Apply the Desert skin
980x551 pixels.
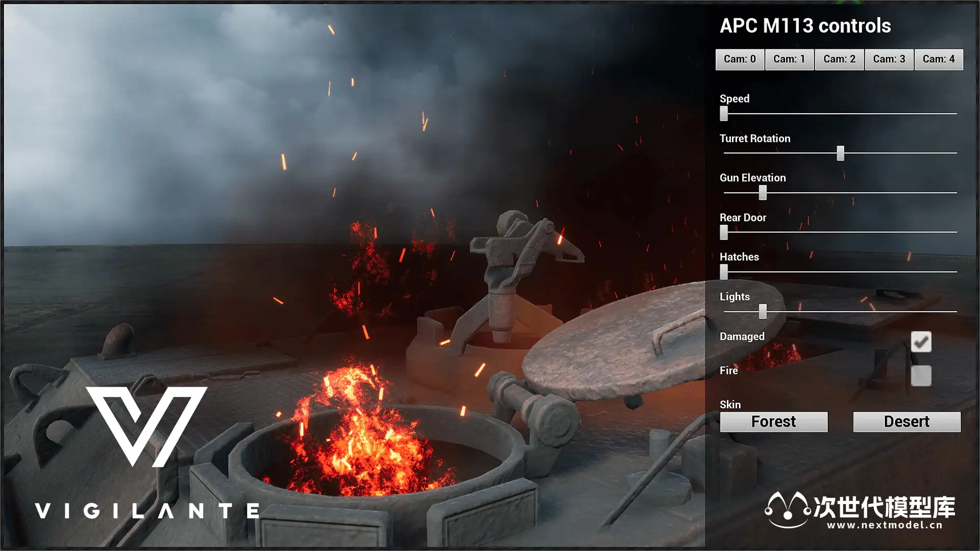coord(906,422)
